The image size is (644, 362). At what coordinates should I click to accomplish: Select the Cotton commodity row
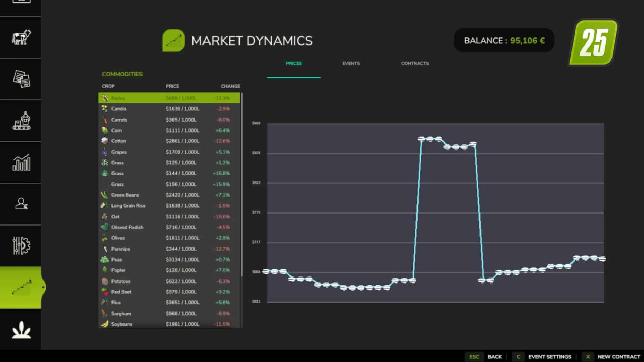[x=169, y=141]
